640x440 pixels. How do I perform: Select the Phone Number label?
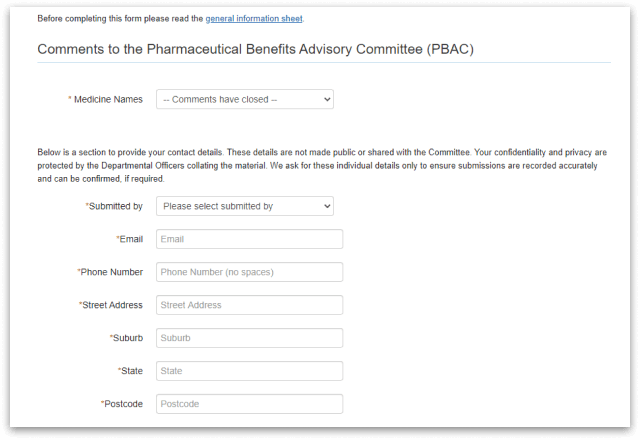[111, 272]
